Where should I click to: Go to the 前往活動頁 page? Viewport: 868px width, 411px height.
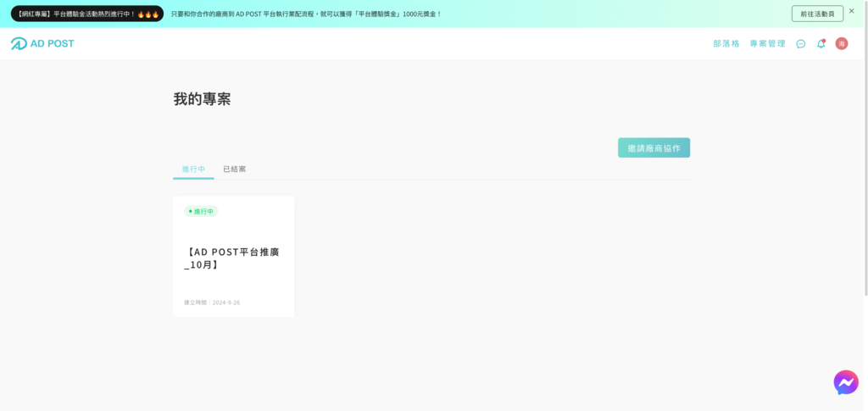pos(817,14)
